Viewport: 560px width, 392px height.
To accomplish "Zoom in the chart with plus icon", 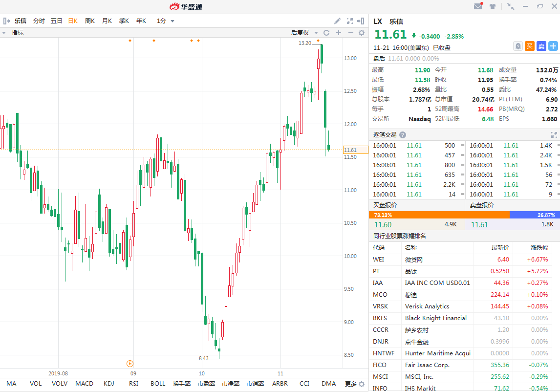I will coord(339,33).
